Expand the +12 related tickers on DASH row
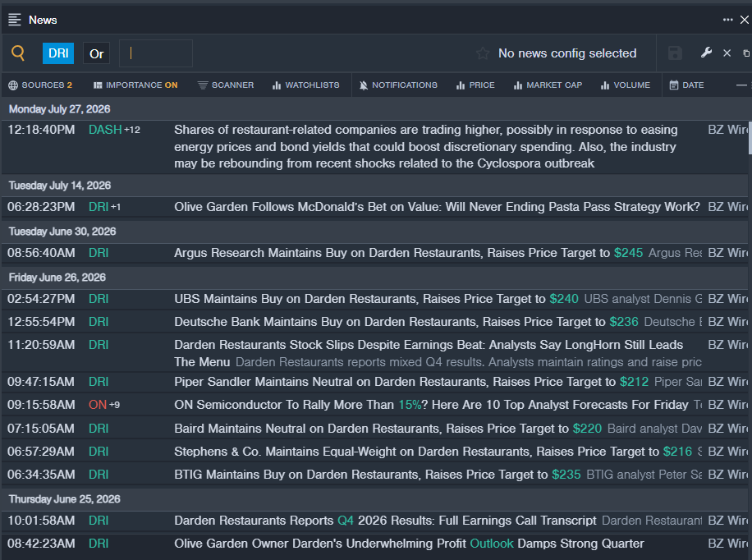Viewport: 752px width, 560px height. 132,130
